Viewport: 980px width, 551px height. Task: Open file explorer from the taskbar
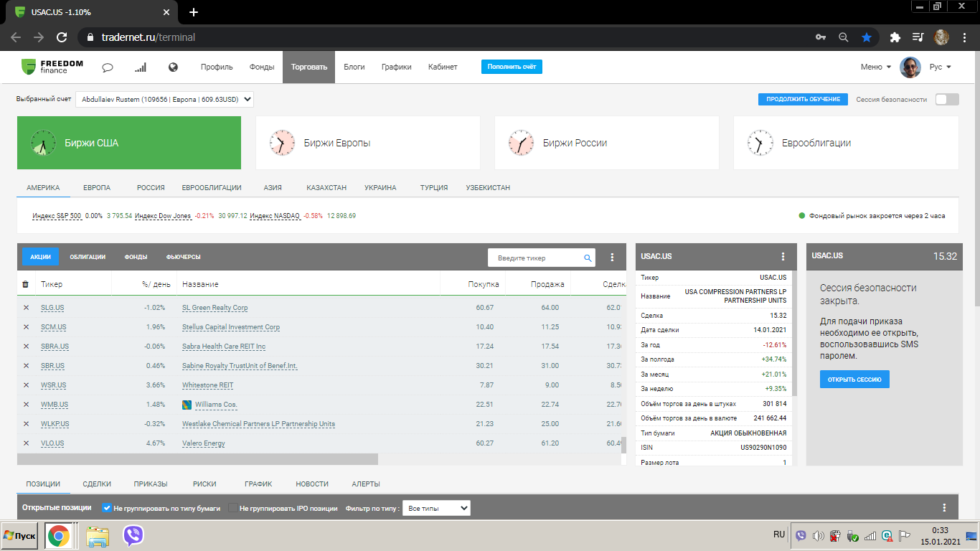(97, 536)
